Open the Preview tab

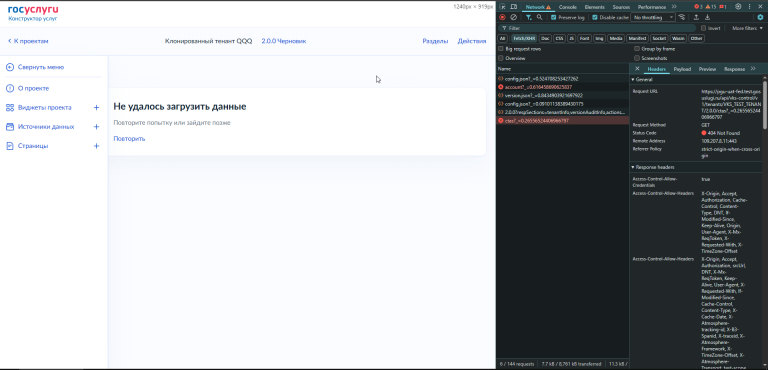tap(707, 69)
